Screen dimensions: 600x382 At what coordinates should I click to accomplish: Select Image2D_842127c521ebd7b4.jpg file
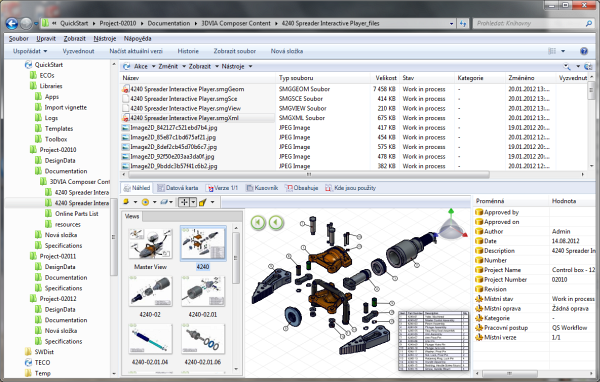coord(174,127)
